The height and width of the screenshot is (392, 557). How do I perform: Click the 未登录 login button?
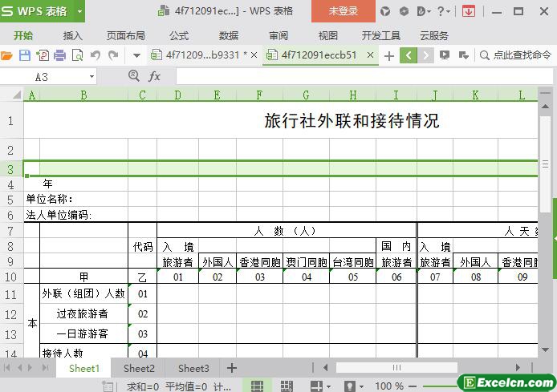point(343,11)
